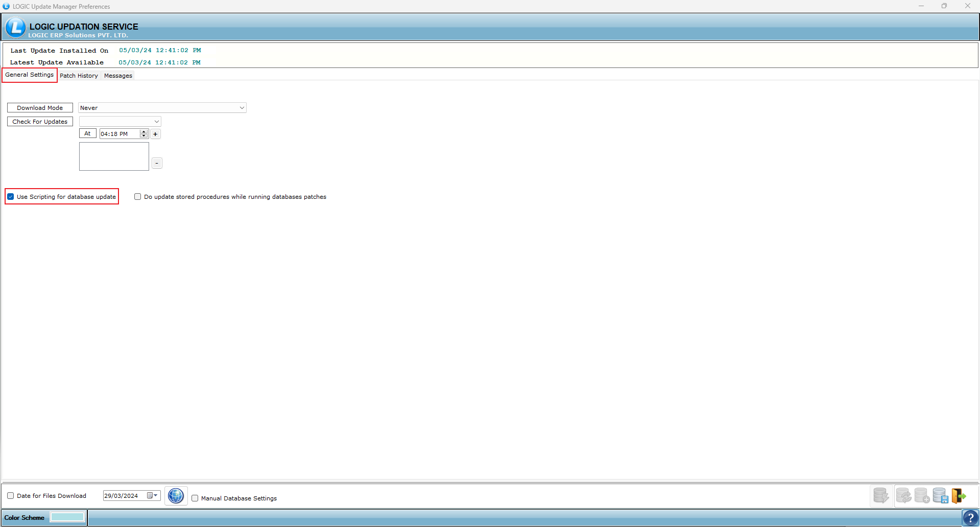This screenshot has height=527, width=980.
Task: Click the orange exit door icon
Action: point(959,495)
